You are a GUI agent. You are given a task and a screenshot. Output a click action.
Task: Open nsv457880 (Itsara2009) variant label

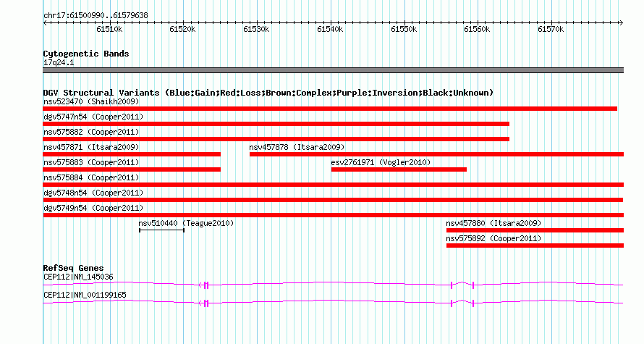point(493,223)
